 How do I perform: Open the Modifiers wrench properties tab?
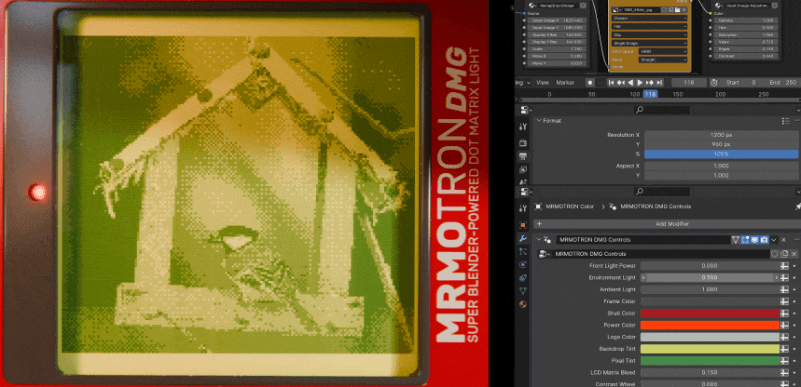pos(523,238)
